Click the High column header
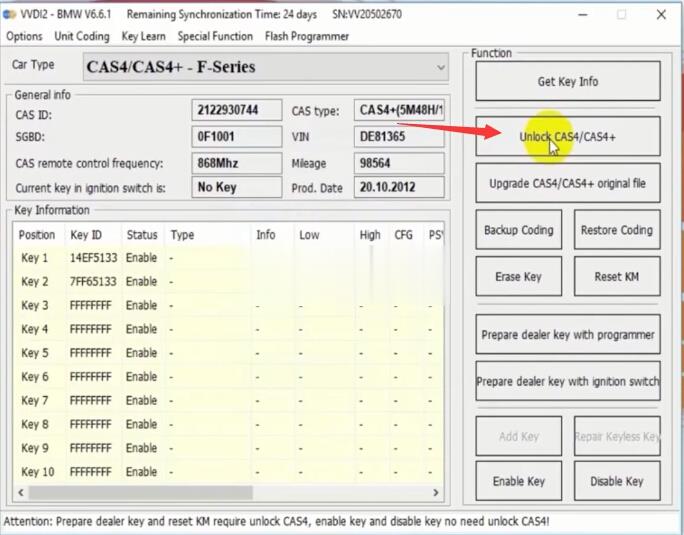This screenshot has height=535, width=684. tap(372, 235)
